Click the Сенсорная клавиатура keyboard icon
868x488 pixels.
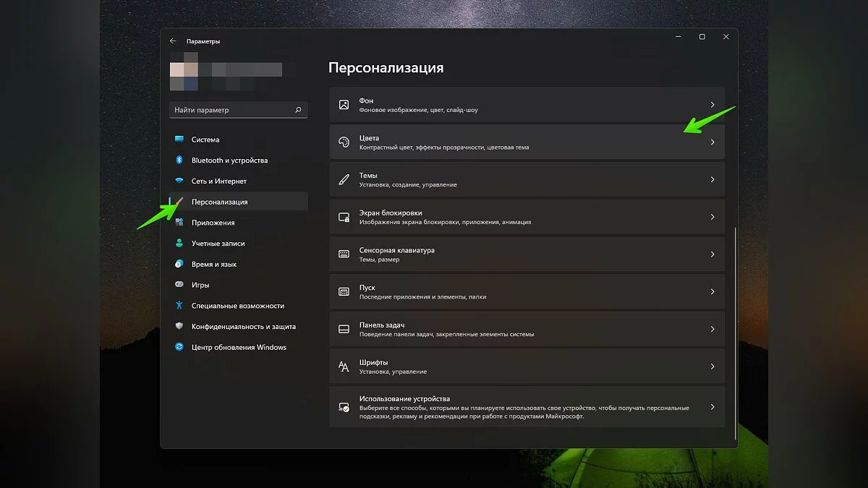(x=344, y=254)
